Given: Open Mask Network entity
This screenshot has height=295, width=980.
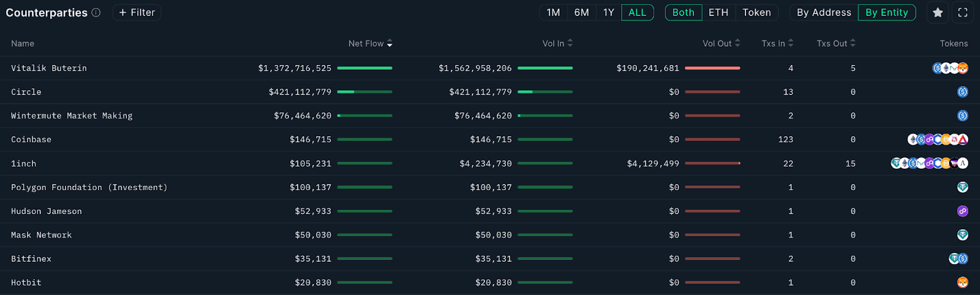Looking at the screenshot, I should pyautogui.click(x=41, y=236).
